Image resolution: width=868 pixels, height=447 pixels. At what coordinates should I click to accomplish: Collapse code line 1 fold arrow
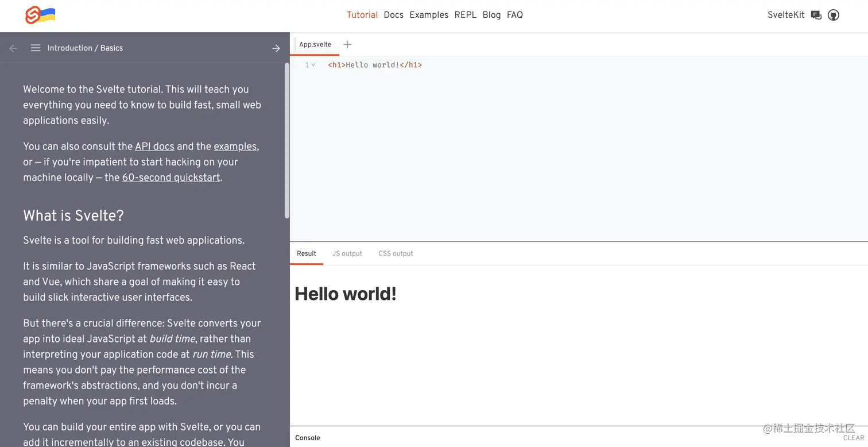pyautogui.click(x=313, y=65)
